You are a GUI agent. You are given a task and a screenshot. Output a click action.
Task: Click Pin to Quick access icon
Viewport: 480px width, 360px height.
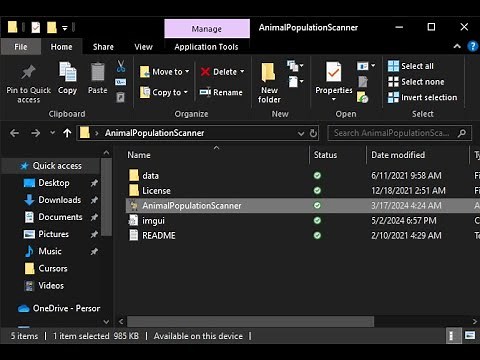pyautogui.click(x=28, y=72)
